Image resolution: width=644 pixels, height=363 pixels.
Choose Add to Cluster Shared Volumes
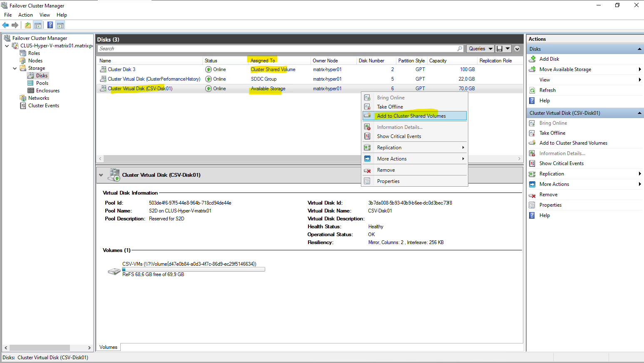click(411, 116)
